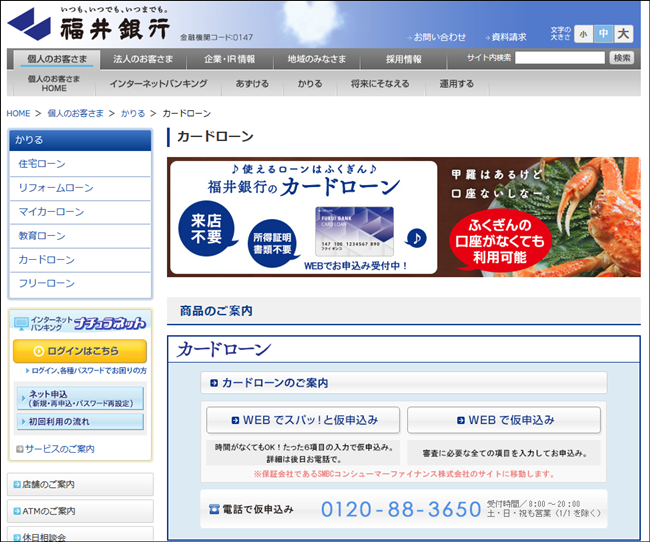Click the Fukui Bank logo

(x=89, y=24)
